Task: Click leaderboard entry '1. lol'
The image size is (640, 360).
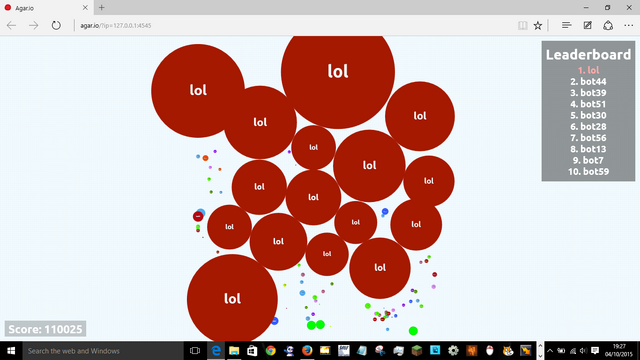Action: click(x=588, y=70)
